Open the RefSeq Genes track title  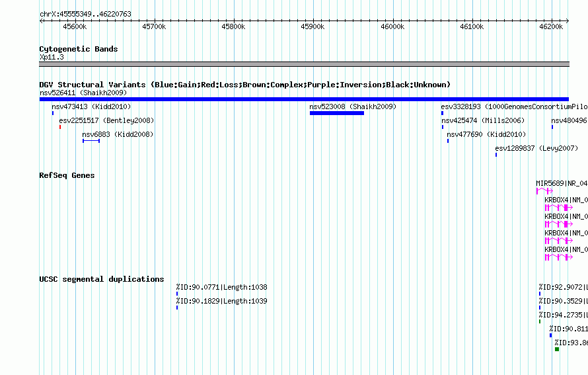(x=67, y=175)
